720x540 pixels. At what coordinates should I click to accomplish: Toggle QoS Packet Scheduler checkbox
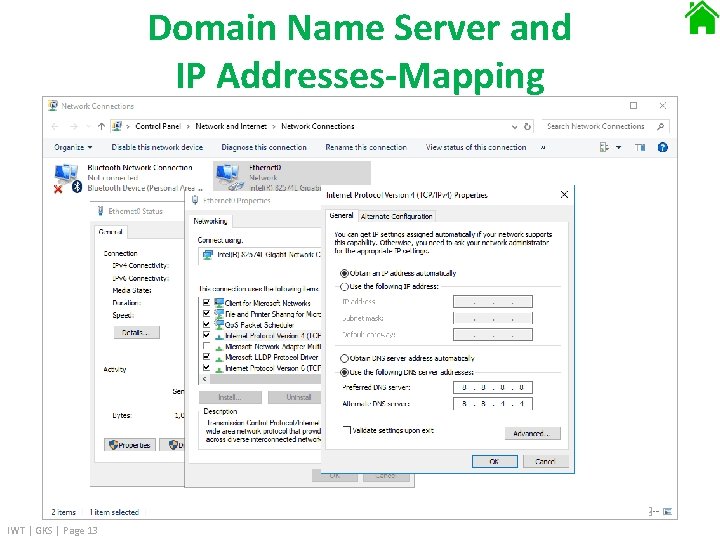pyautogui.click(x=206, y=324)
